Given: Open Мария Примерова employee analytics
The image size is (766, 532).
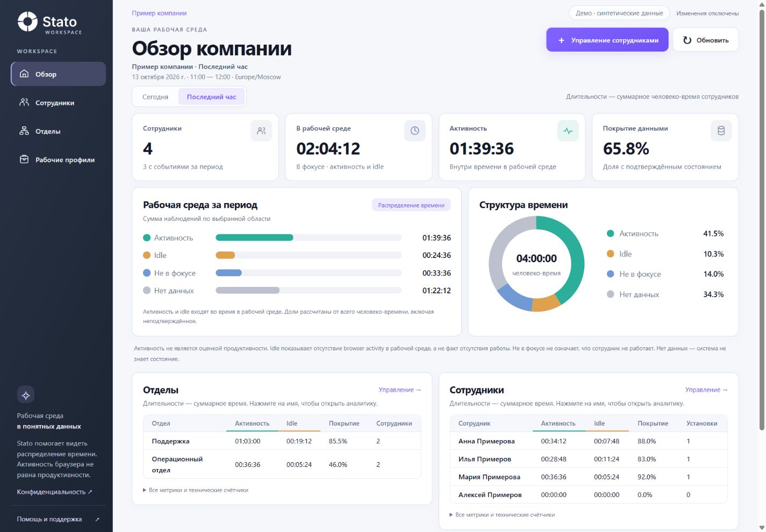Looking at the screenshot, I should click(489, 477).
